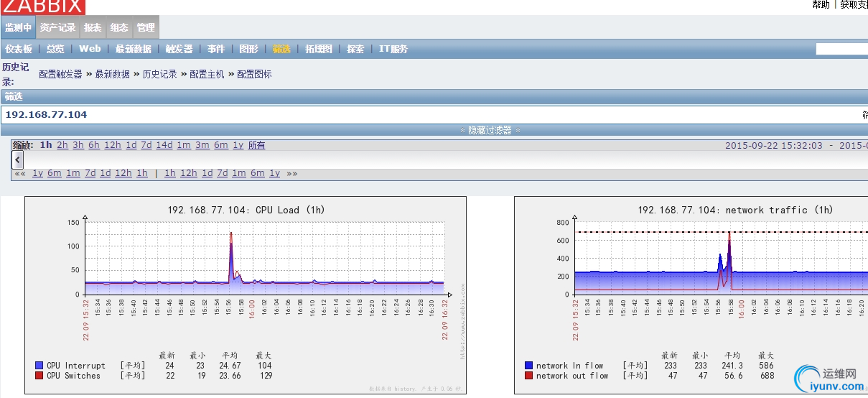Go to 仪表板 submenu
The height and width of the screenshot is (398, 868).
pos(19,49)
